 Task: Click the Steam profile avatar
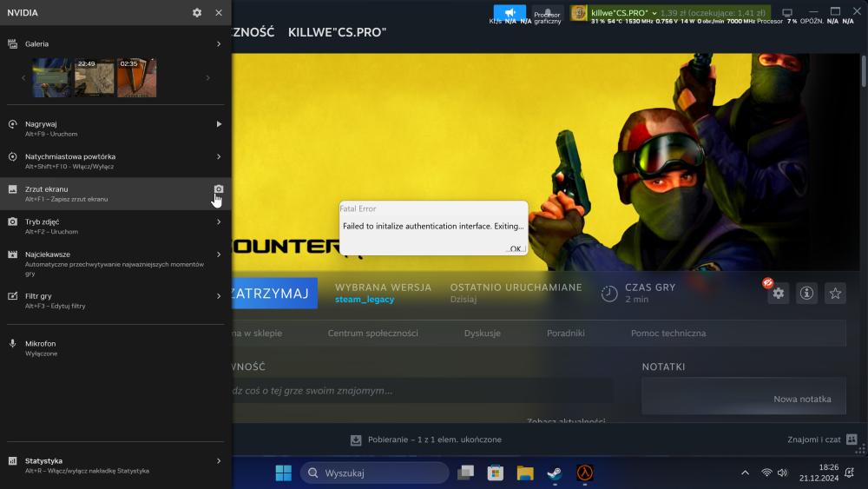[578, 13]
